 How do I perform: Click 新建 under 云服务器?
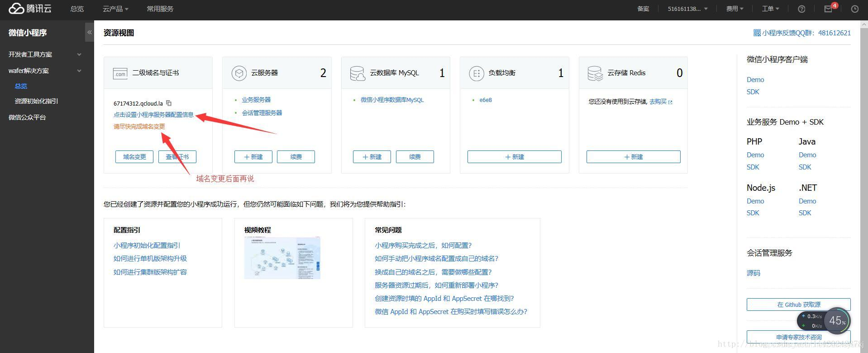click(x=253, y=157)
